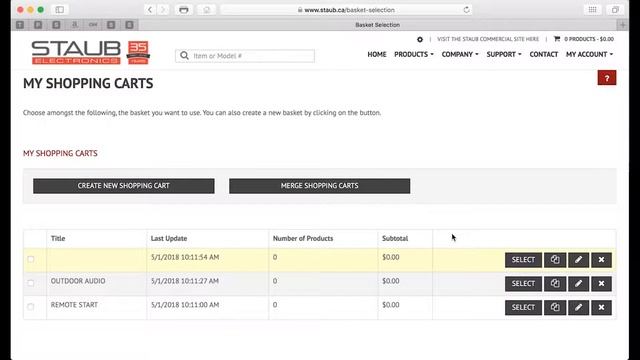Screen dimensions: 640x360
Task: Select the untitled highlighted cart
Action: tap(523, 260)
